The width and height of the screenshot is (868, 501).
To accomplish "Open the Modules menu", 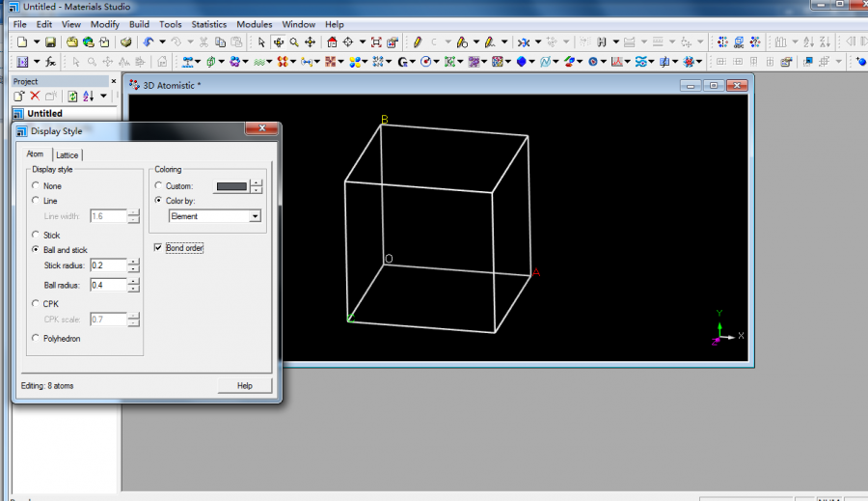I will coord(254,24).
